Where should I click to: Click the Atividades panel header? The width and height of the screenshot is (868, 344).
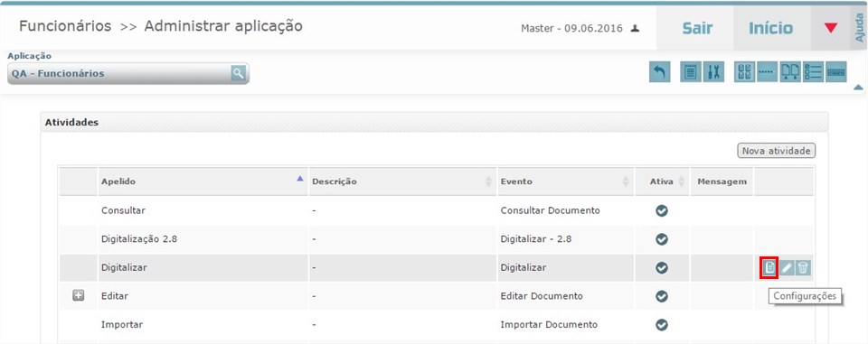coord(435,122)
